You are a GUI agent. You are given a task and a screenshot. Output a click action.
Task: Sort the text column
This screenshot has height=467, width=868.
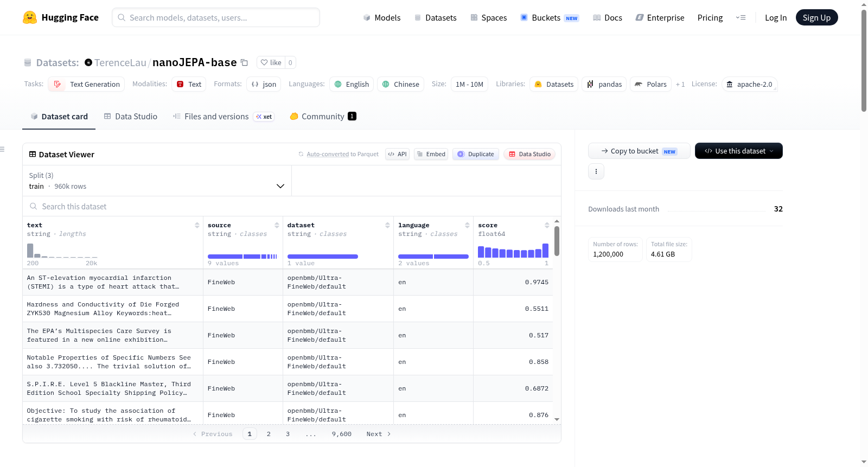197,225
